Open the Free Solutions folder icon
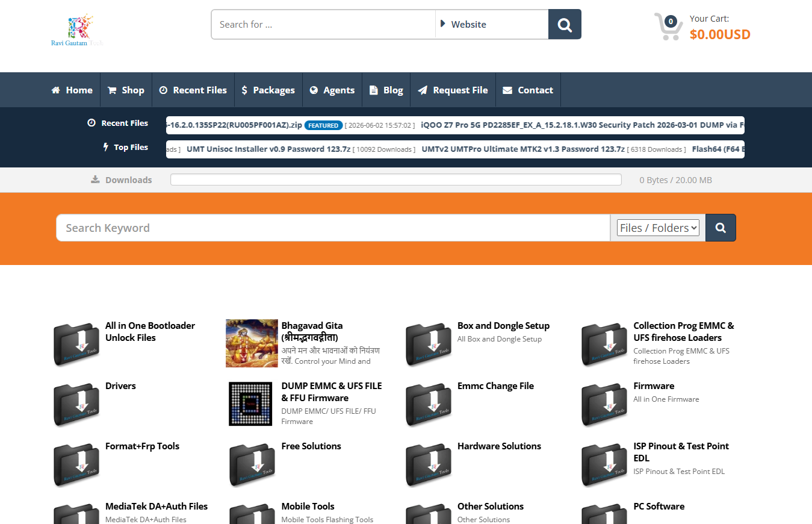The height and width of the screenshot is (524, 812). tap(252, 464)
